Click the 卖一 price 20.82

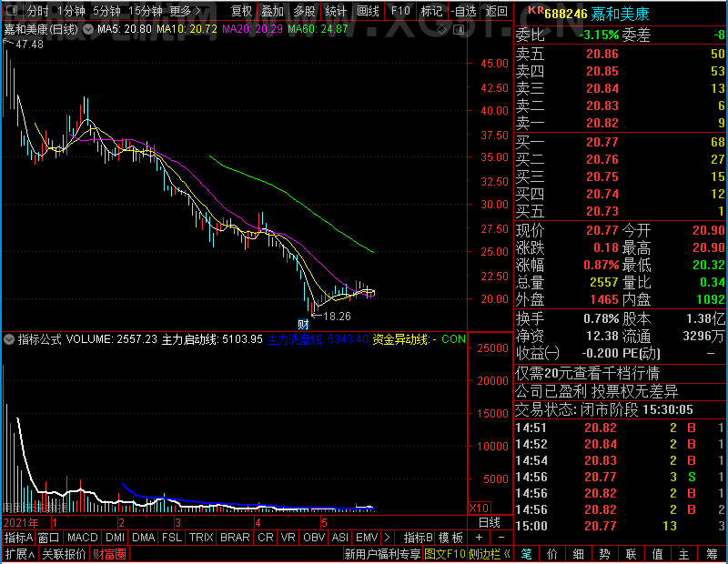[602, 123]
